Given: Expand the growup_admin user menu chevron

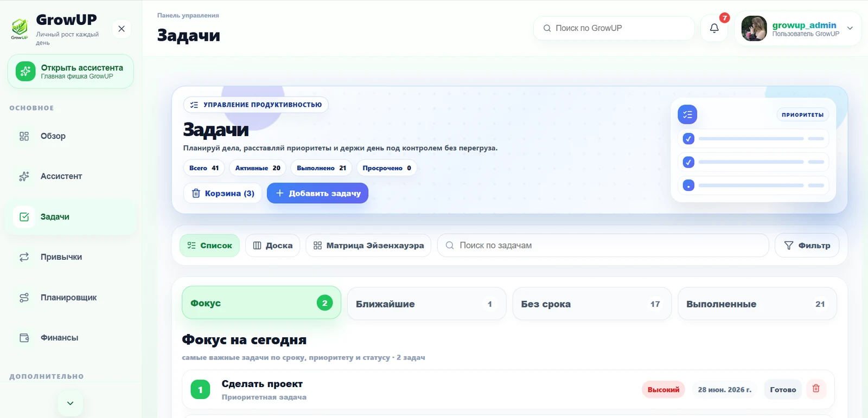Looking at the screenshot, I should click(850, 28).
